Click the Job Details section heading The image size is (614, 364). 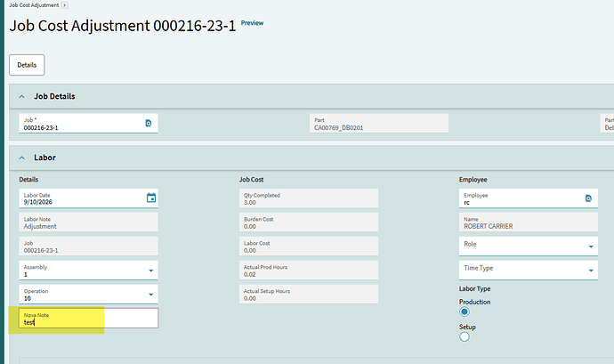(x=54, y=96)
